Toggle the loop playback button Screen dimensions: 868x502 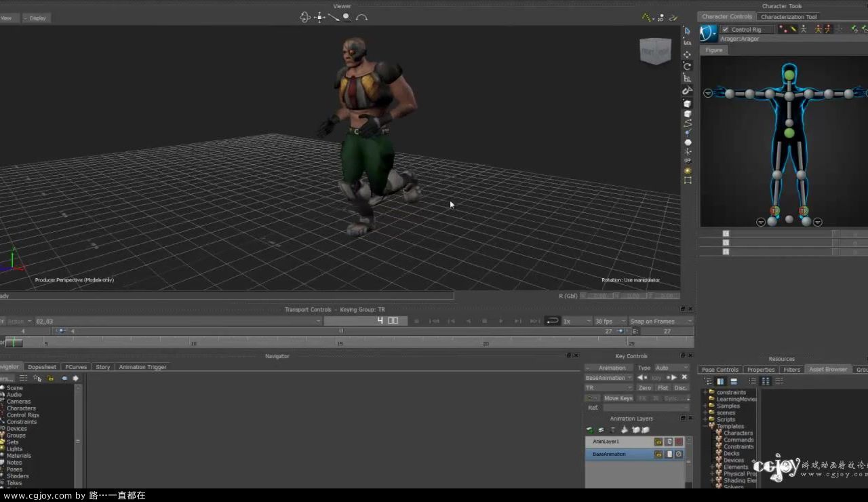[553, 321]
